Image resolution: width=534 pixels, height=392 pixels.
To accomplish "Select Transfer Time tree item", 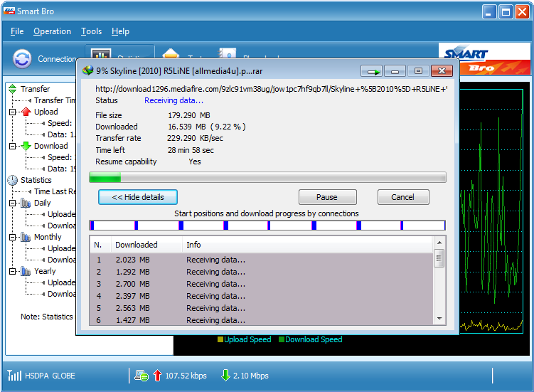I will point(55,100).
